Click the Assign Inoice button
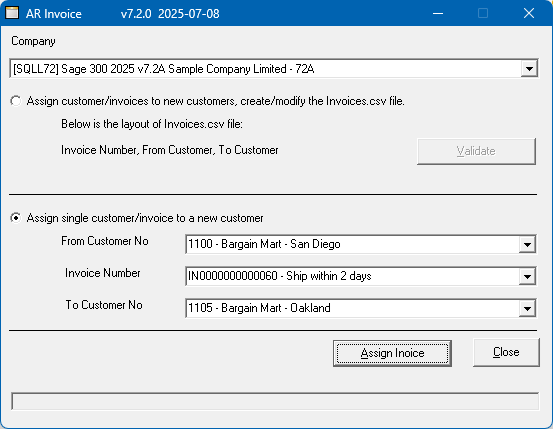 392,353
